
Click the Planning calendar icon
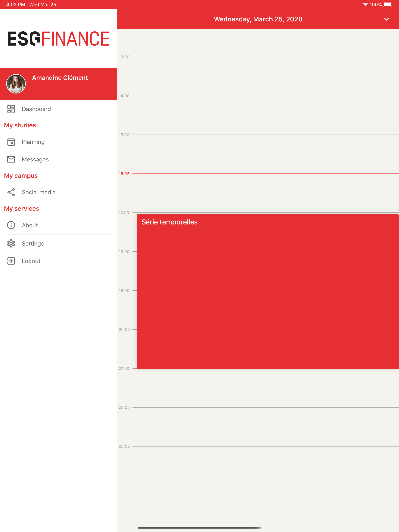(x=11, y=142)
